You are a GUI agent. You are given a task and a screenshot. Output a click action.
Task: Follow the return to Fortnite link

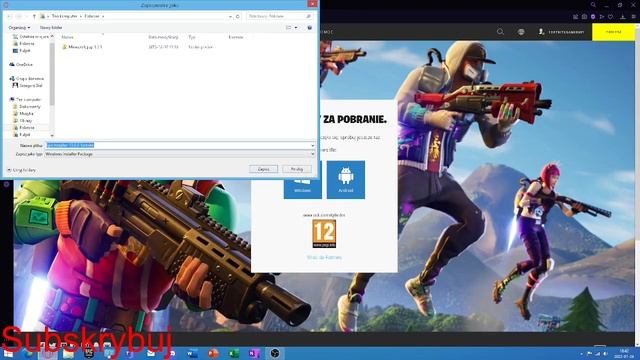[324, 258]
